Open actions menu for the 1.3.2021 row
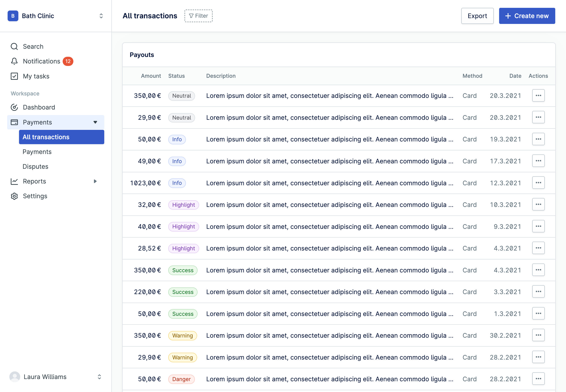 click(x=538, y=313)
